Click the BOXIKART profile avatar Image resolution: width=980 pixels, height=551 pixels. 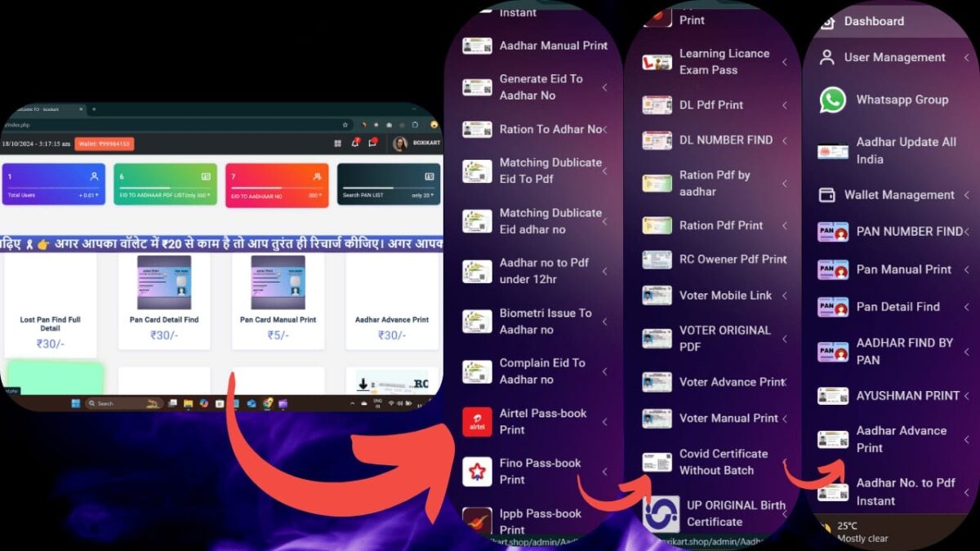point(400,144)
